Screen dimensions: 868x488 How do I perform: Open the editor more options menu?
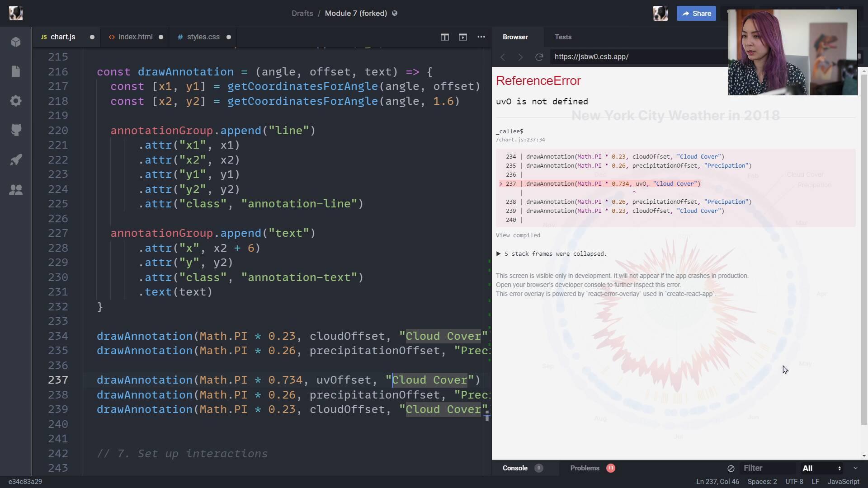coord(481,37)
